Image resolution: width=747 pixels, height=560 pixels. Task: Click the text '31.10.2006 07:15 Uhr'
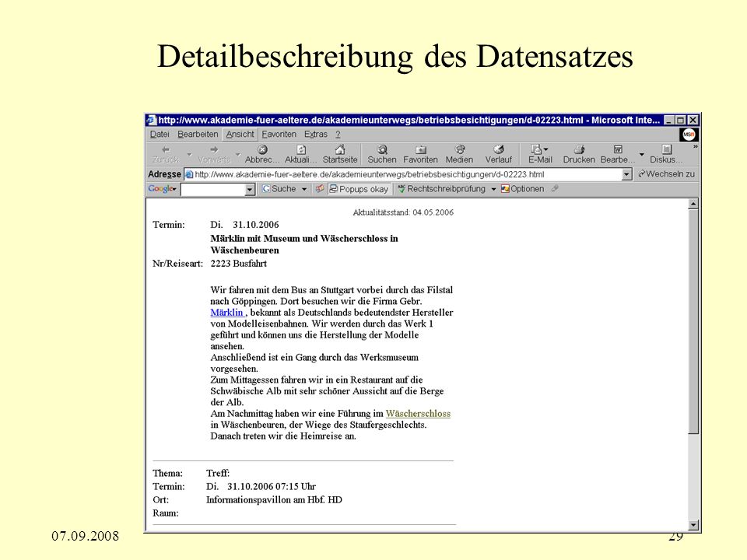coord(272,487)
